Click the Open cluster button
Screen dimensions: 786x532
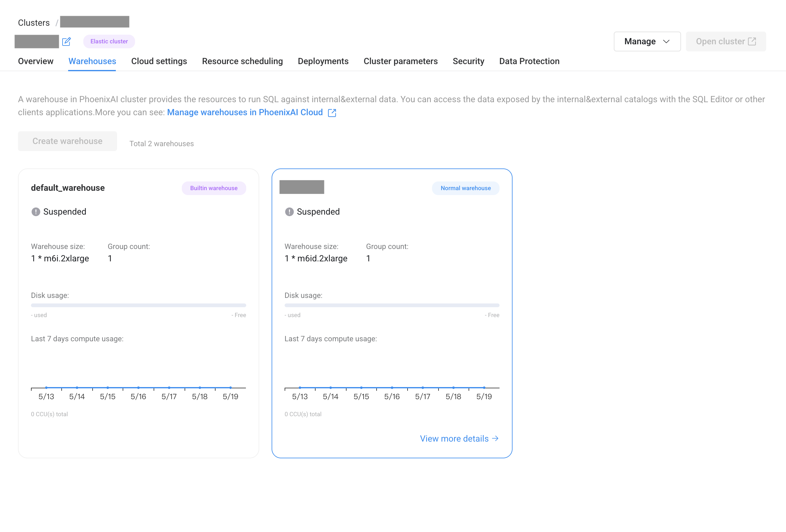point(726,41)
